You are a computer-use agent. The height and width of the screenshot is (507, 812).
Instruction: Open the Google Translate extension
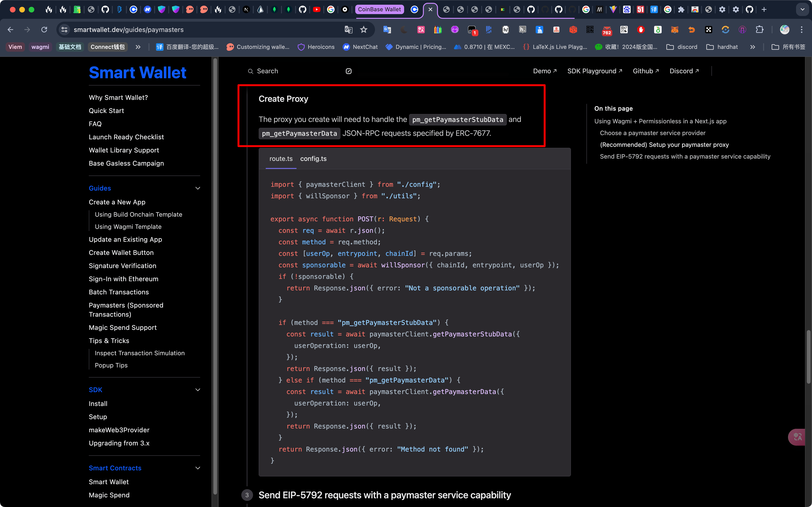(x=387, y=30)
